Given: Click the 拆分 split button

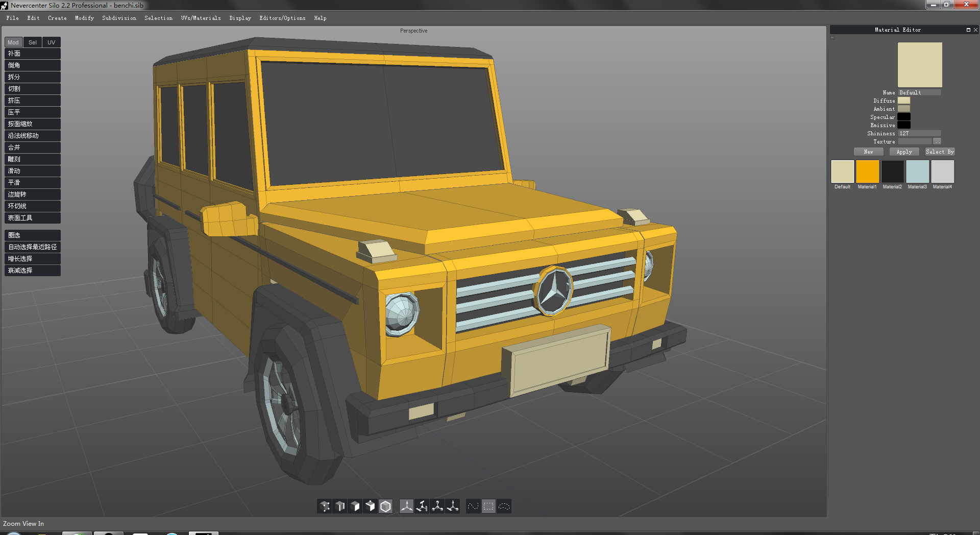Looking at the screenshot, I should (x=33, y=77).
